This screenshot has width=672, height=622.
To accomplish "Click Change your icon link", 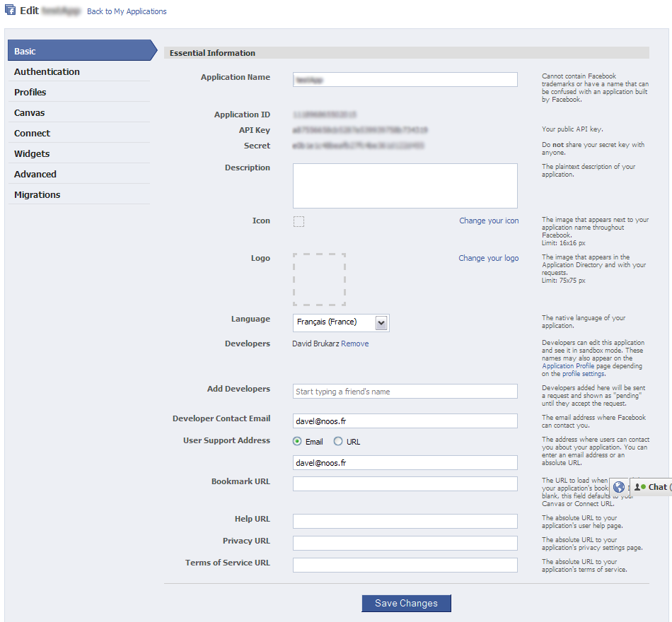I will (x=489, y=221).
